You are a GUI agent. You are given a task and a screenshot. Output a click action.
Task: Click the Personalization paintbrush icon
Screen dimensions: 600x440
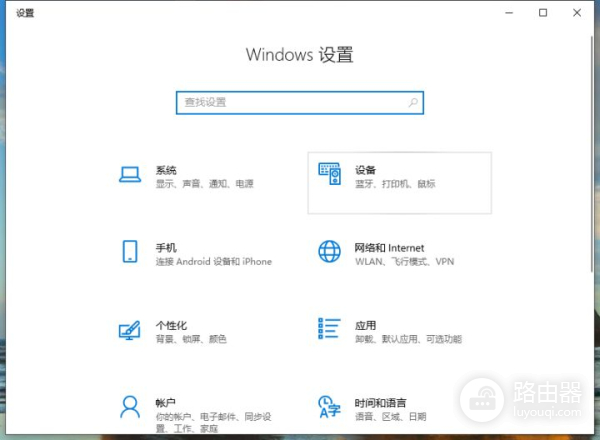(129, 330)
